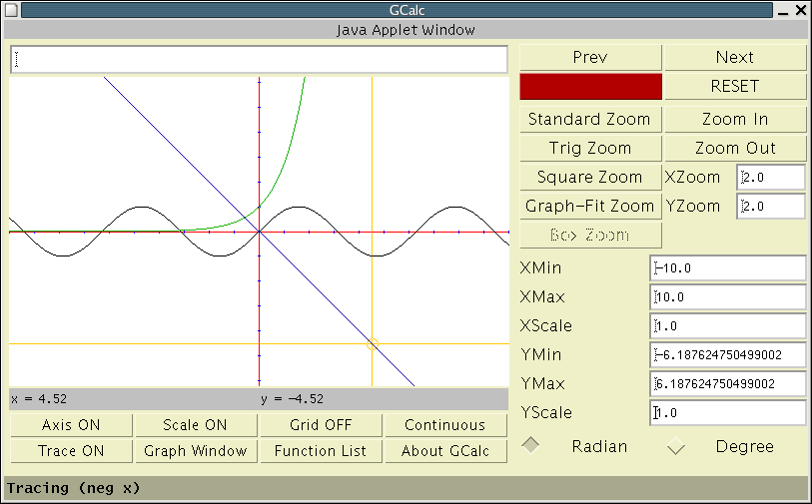812x504 pixels.
Task: Toggle the Trace ON button
Action: pyautogui.click(x=71, y=451)
